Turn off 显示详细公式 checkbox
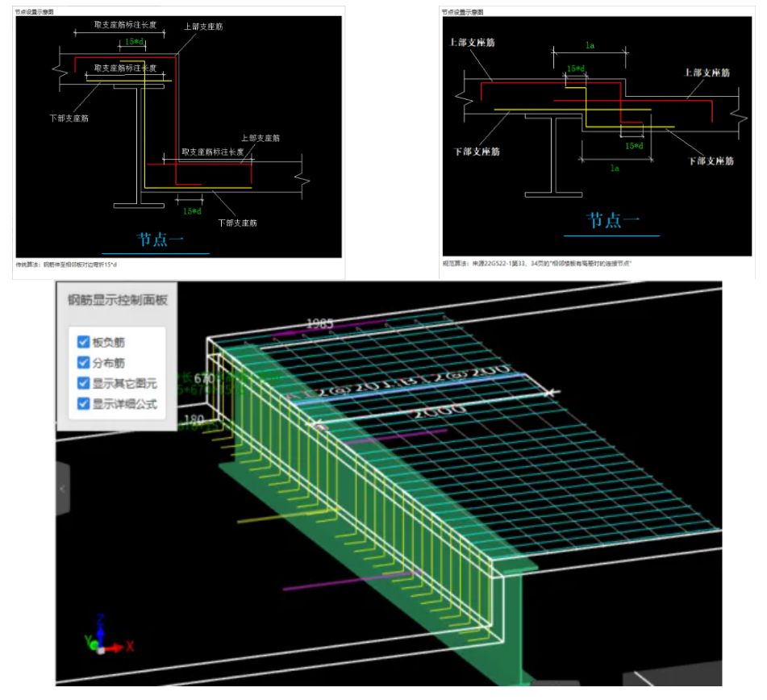 tap(83, 402)
